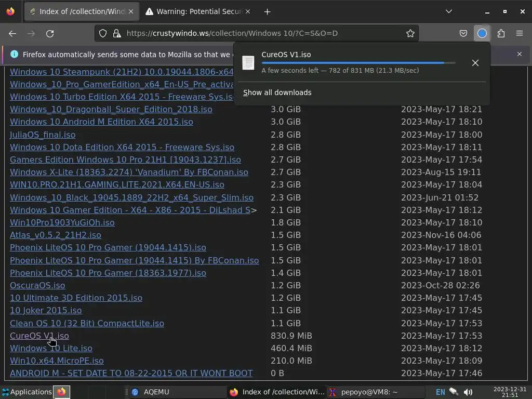
Task: Open Clean OS 10 (32 Bit) CompactLite.iso
Action: (87, 323)
